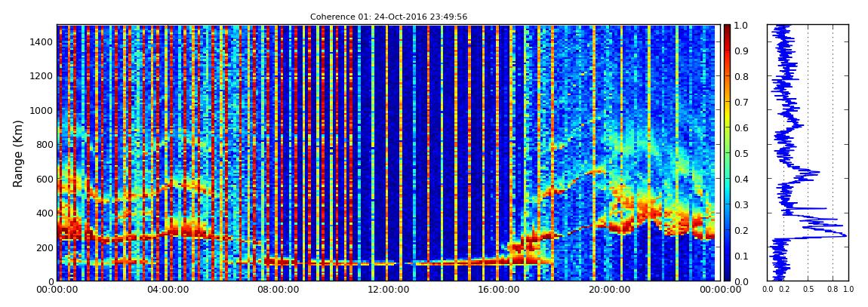
Task: Click the 400 tick label on range axis
Action: tap(43, 213)
